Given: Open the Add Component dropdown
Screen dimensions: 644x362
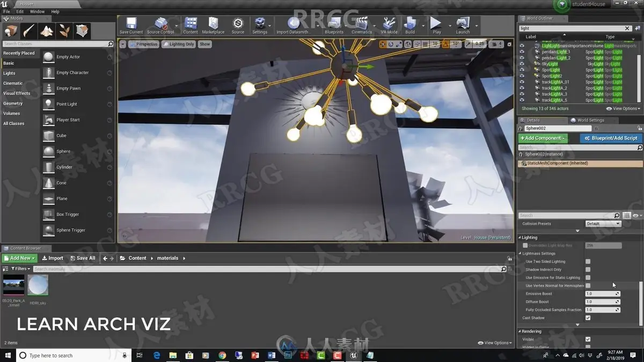Looking at the screenshot, I should [x=543, y=138].
